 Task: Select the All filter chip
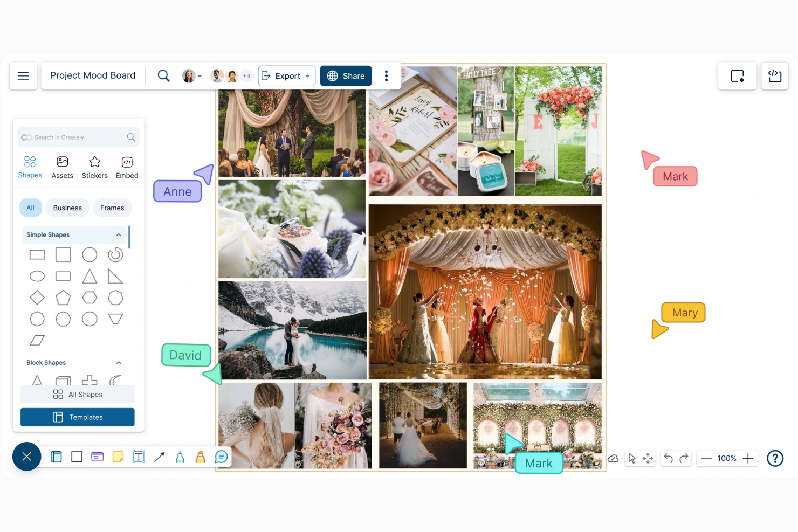pyautogui.click(x=30, y=208)
